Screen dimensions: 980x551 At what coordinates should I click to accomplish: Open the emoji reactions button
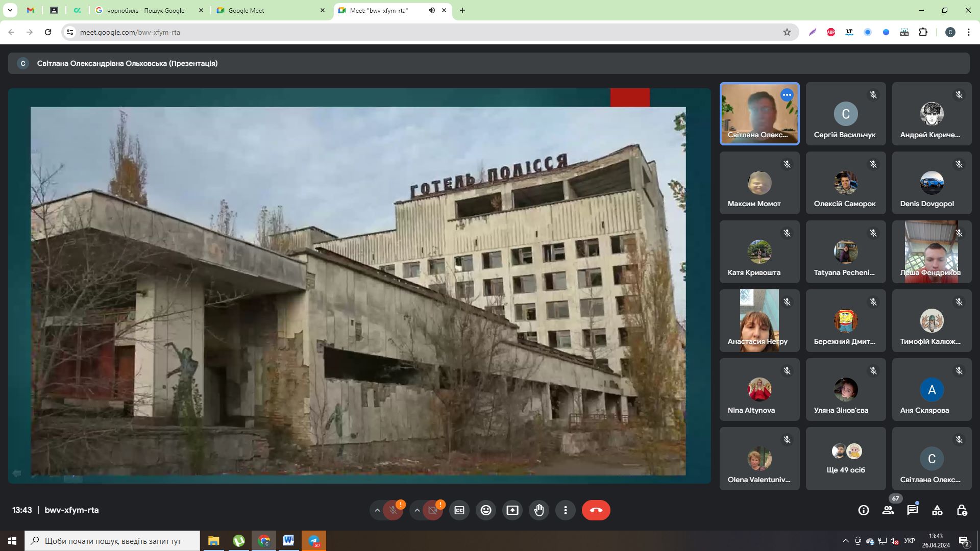[486, 510]
